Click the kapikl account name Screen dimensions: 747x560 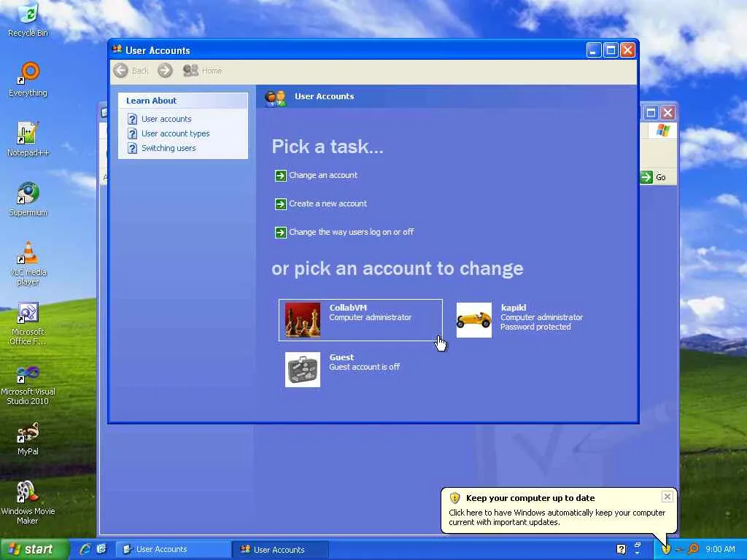tap(514, 308)
